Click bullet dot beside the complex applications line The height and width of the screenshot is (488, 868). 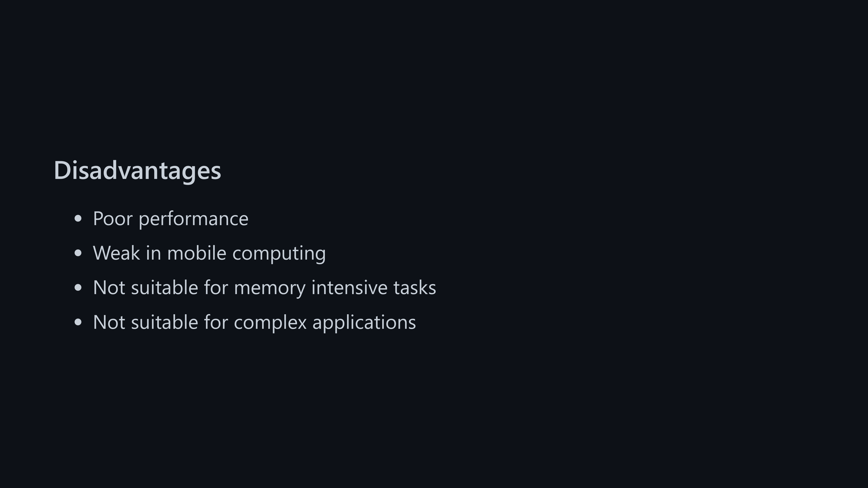[78, 322]
